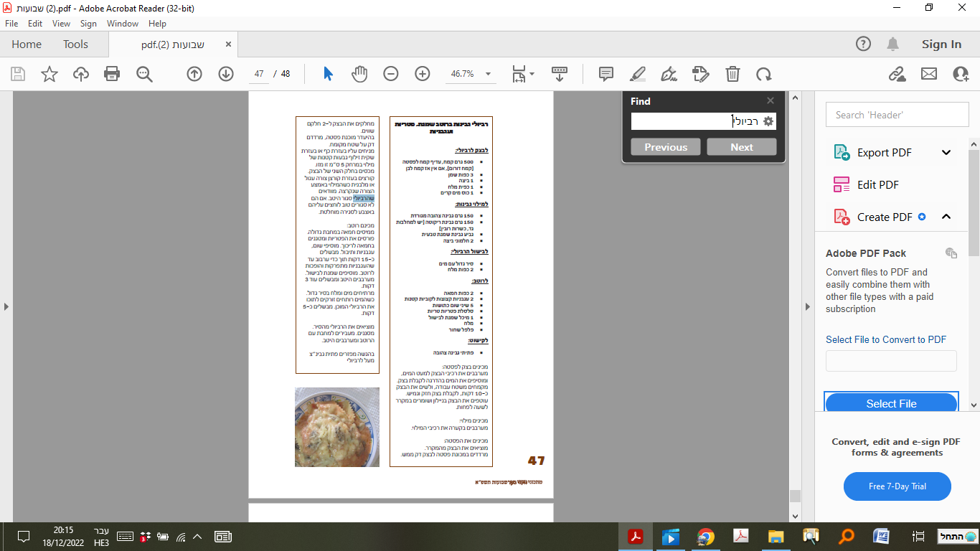
Task: Zoom out with the minus icon
Action: point(391,74)
